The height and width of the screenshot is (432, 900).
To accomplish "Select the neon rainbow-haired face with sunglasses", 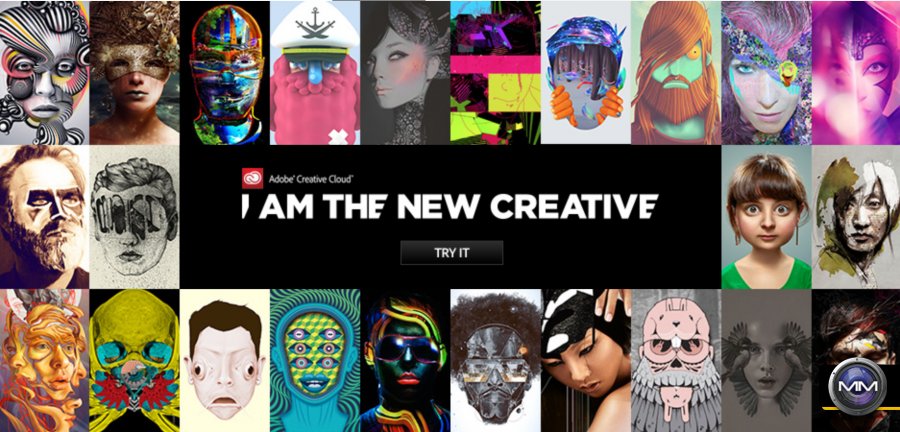I will click(405, 361).
